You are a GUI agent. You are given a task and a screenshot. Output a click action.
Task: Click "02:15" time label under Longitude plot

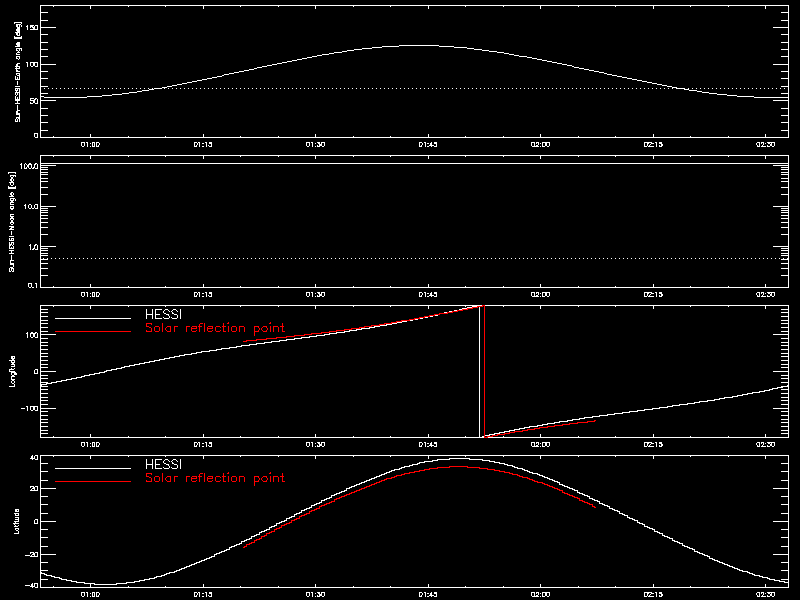[x=653, y=444]
